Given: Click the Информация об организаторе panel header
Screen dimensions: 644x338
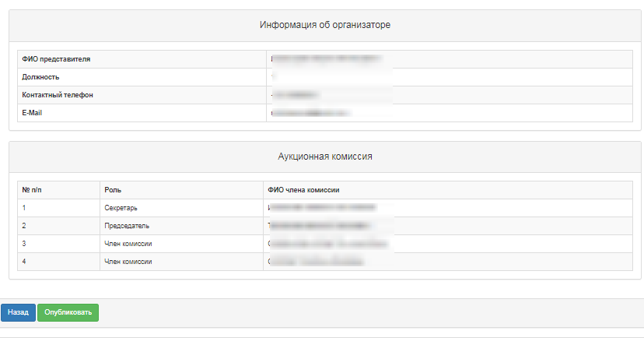Looking at the screenshot, I should click(325, 25).
